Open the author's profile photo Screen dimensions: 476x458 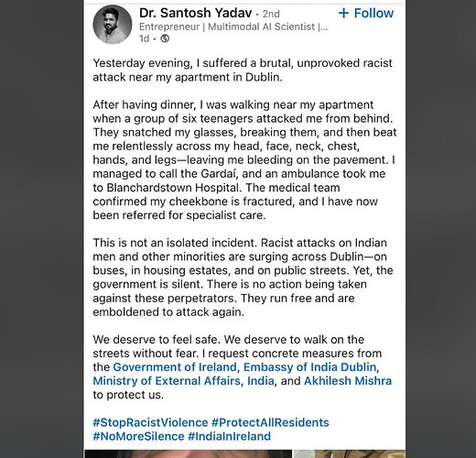pyautogui.click(x=113, y=25)
